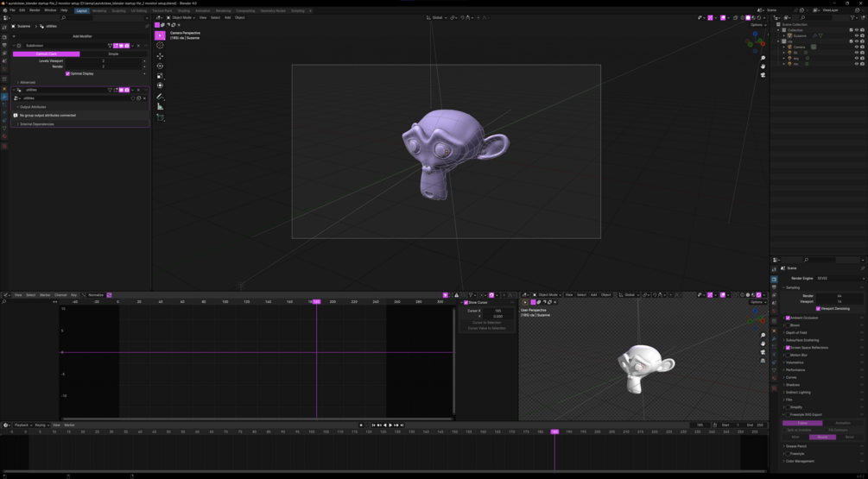Select the Cursor tool in main viewport
The width and height of the screenshot is (868, 479).
click(x=160, y=46)
